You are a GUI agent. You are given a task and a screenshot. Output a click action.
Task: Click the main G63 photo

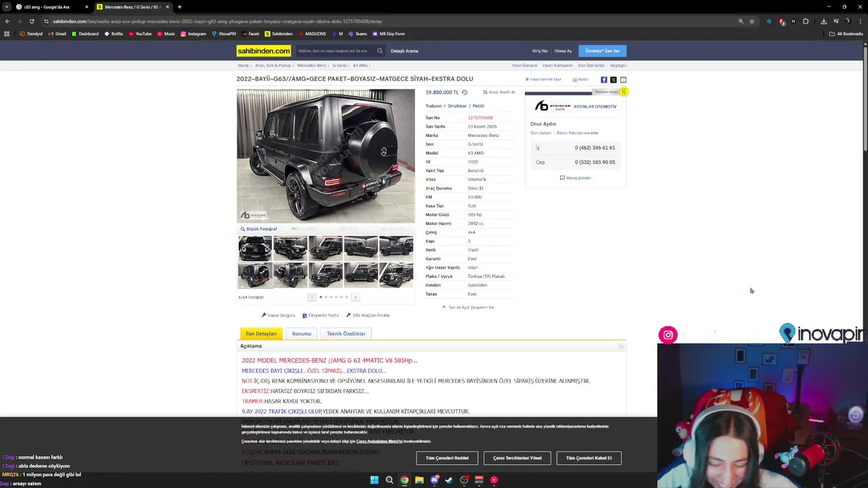(x=325, y=156)
